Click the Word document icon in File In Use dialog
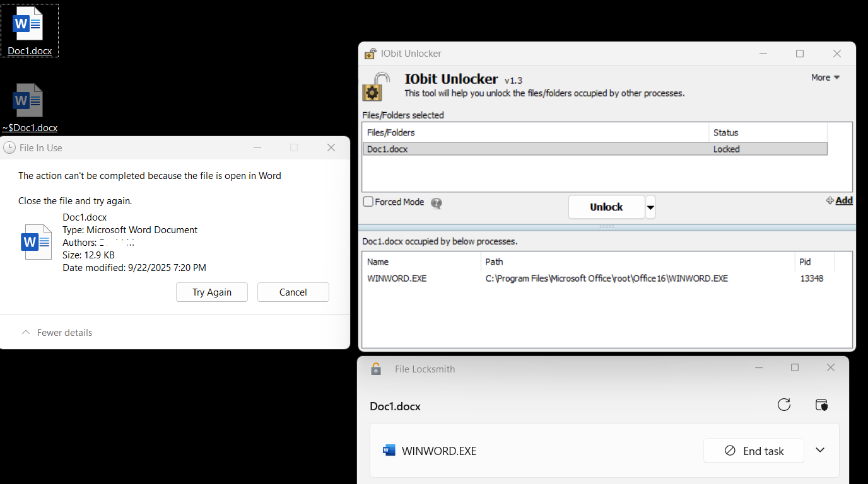 [x=36, y=242]
